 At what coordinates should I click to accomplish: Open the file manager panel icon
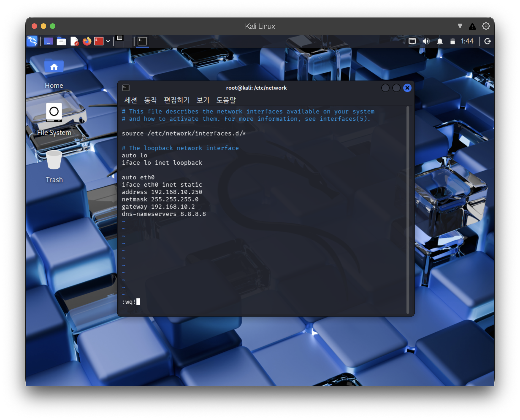click(x=61, y=41)
